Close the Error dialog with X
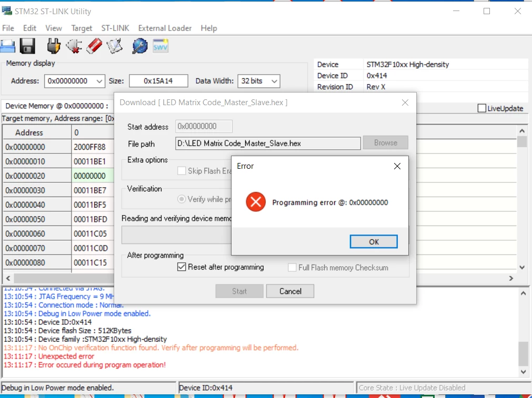The width and height of the screenshot is (532, 398). tap(397, 166)
